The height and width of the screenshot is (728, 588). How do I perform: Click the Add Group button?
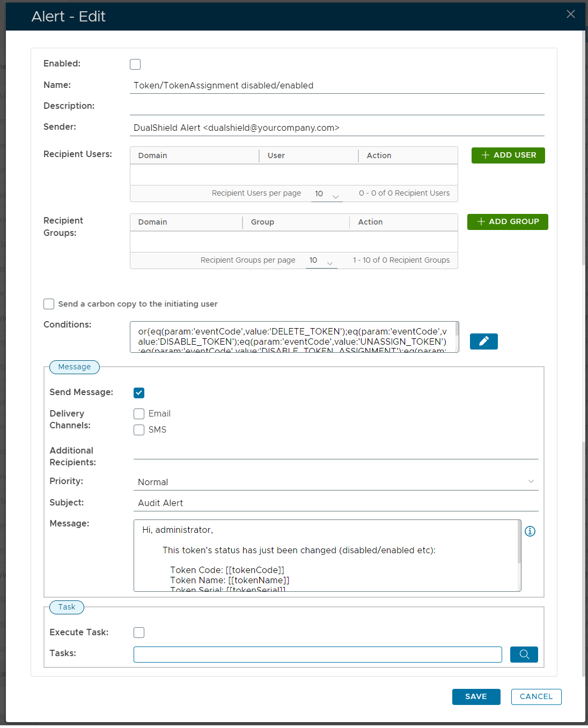(508, 222)
